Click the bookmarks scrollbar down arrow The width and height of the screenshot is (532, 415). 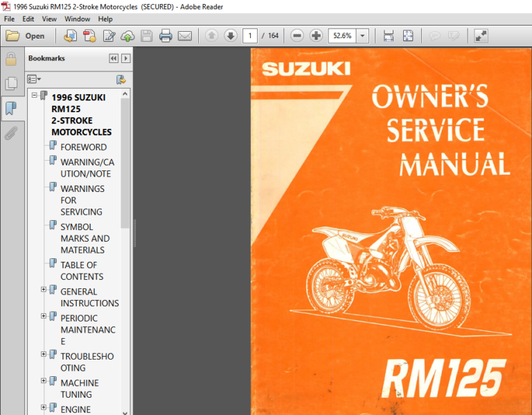125,412
